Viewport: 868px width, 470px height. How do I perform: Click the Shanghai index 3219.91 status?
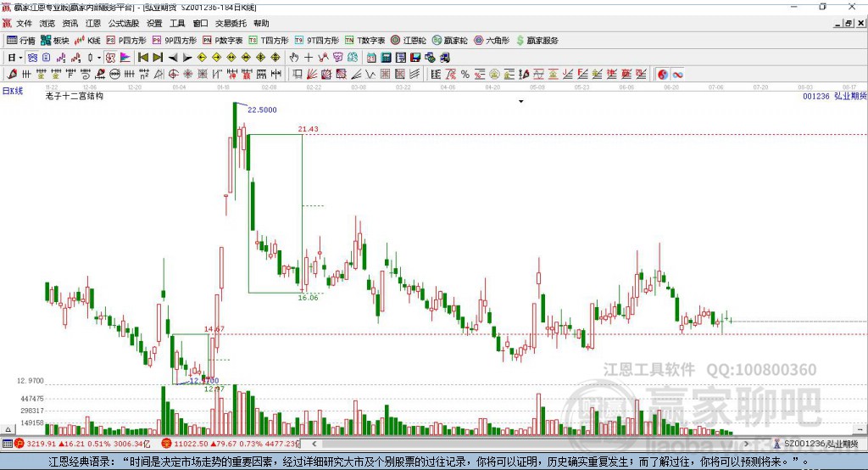81,444
